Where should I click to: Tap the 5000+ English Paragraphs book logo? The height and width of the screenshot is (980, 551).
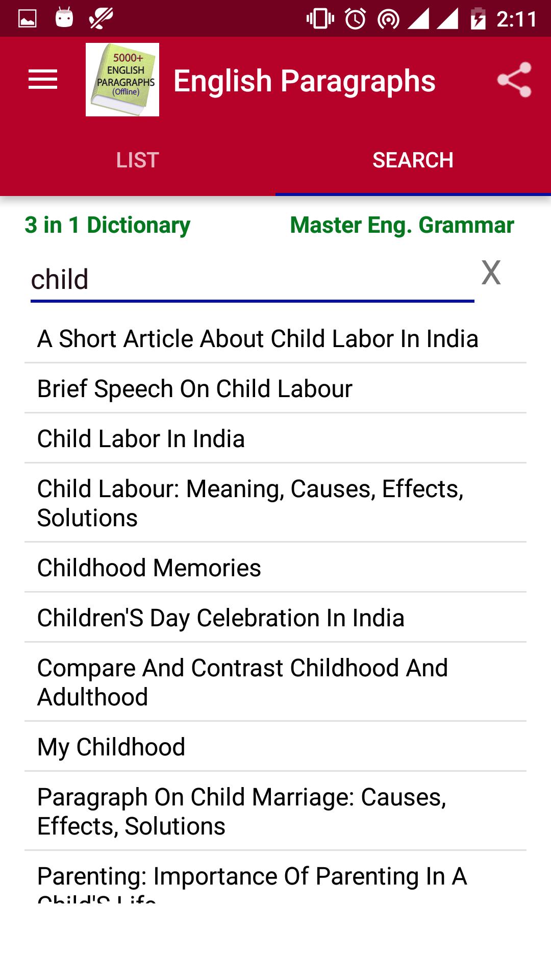coord(122,80)
